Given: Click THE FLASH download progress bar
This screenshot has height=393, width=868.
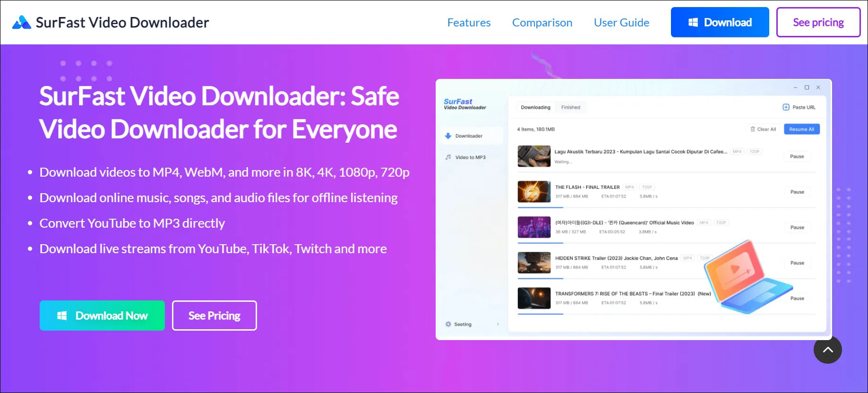Looking at the screenshot, I should click(x=667, y=207).
